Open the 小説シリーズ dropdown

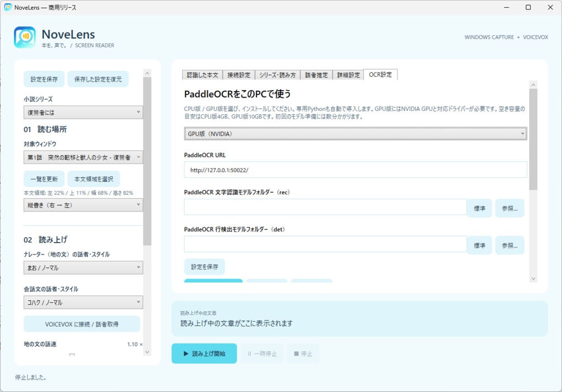coord(83,112)
